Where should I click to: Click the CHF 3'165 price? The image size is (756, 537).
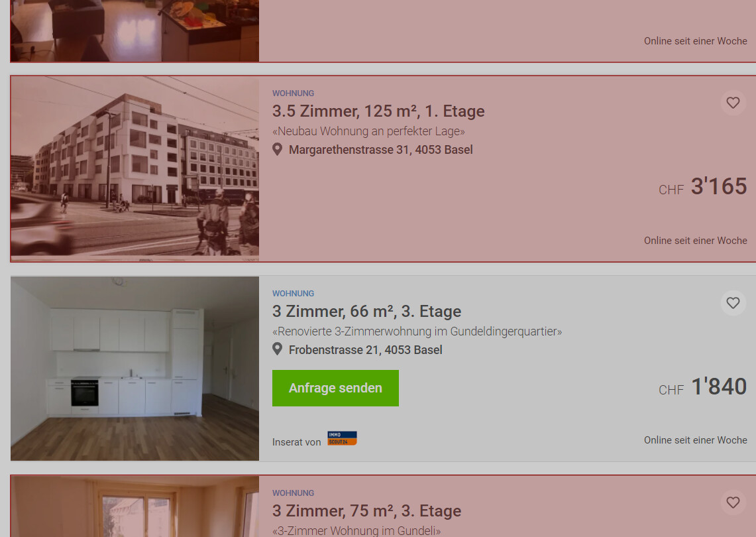pos(703,186)
